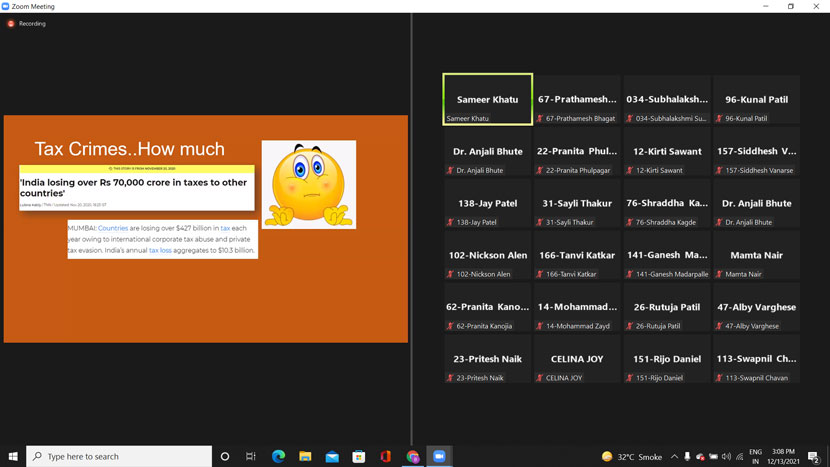Show hidden system tray icons

[674, 456]
